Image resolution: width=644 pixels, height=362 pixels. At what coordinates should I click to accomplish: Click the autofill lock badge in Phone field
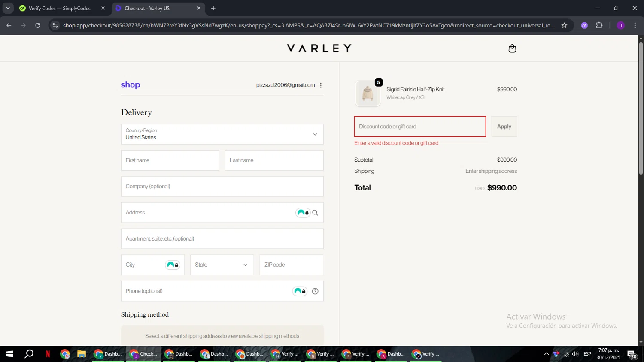[300, 291]
